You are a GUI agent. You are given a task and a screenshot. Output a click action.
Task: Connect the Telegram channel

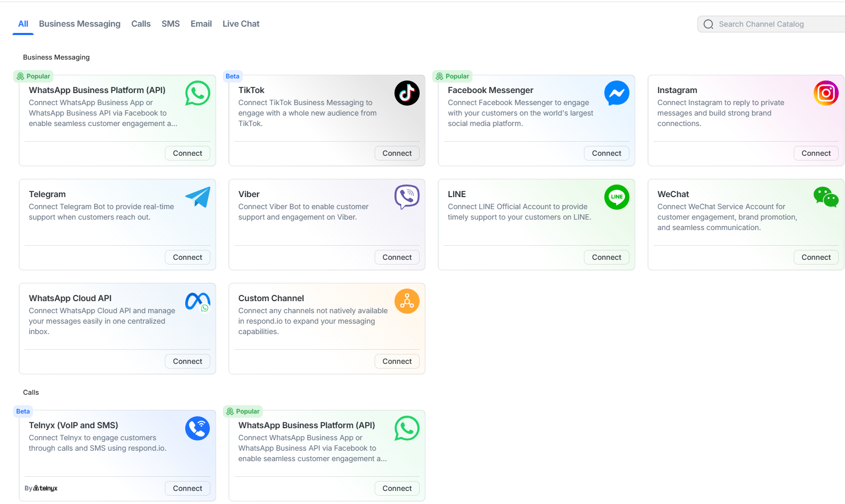pyautogui.click(x=187, y=257)
